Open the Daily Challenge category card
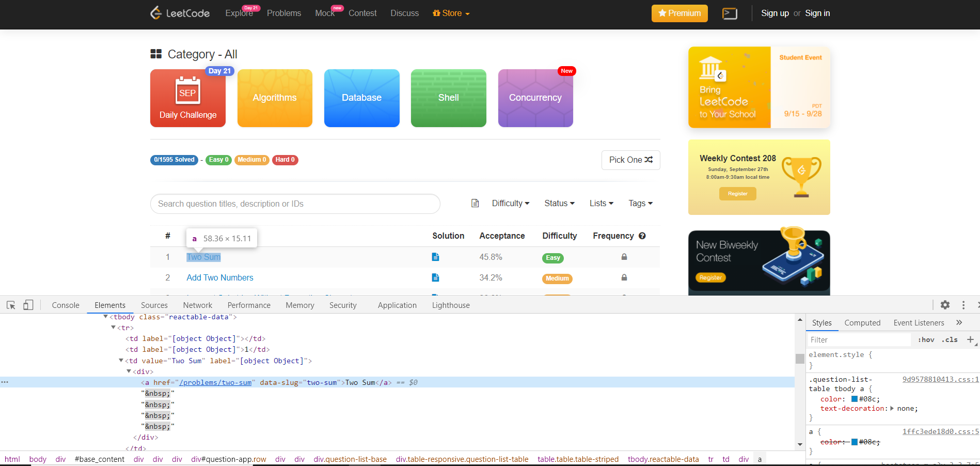The height and width of the screenshot is (466, 980). 188,98
